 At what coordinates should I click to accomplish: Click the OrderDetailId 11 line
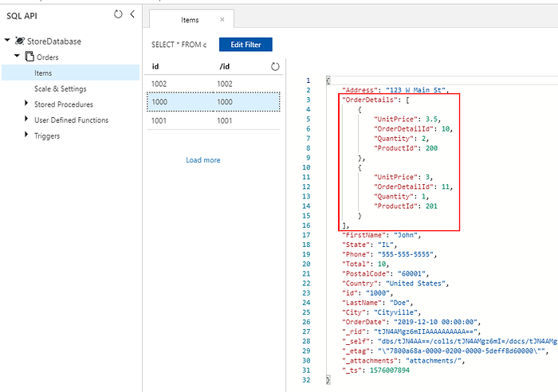(413, 186)
